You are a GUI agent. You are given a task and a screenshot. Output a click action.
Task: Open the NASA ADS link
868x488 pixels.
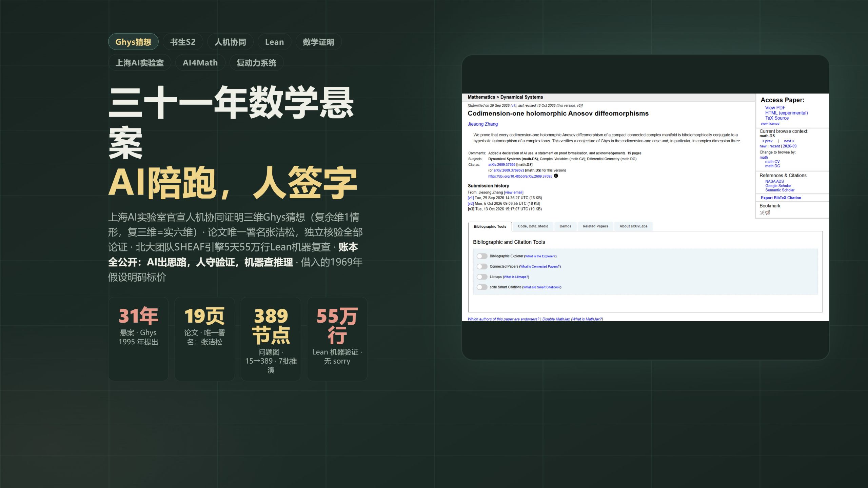tap(774, 181)
